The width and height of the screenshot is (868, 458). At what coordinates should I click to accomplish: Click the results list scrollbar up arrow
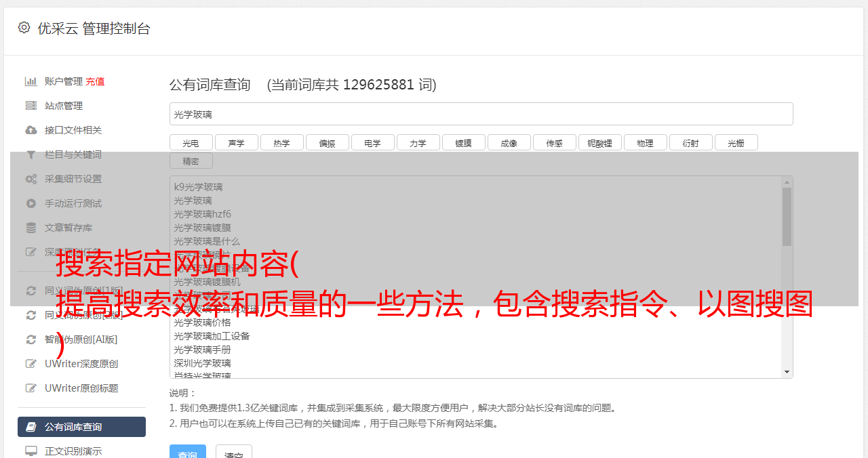pyautogui.click(x=787, y=182)
